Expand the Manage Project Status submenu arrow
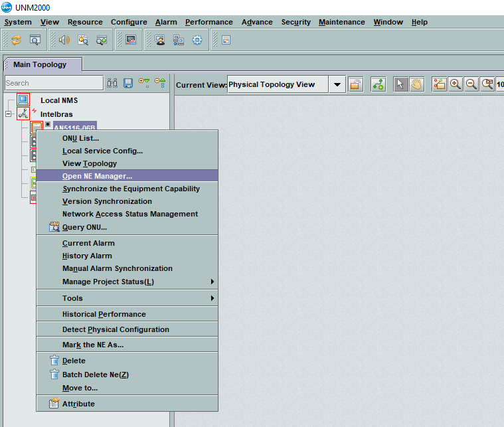Viewport: 504px width, 427px height. tap(212, 282)
